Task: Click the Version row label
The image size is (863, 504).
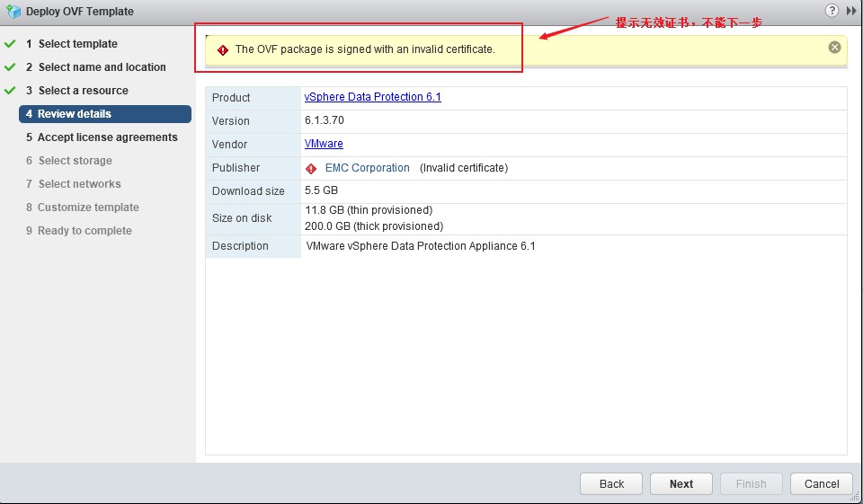Action: [231, 121]
